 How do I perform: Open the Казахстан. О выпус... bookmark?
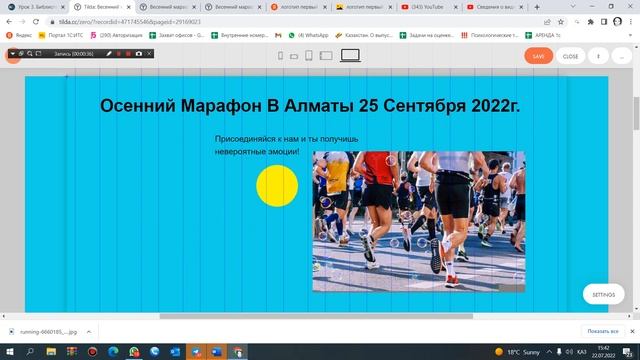tap(364, 36)
